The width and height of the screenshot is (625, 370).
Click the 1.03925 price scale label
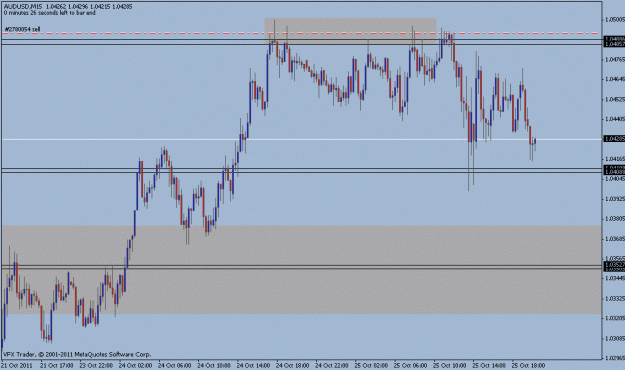pos(615,199)
